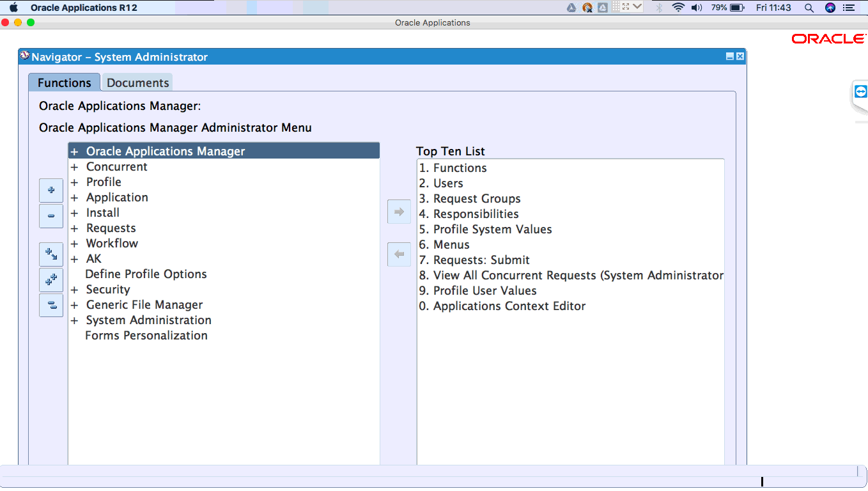Click the fullscreen arrows icon in menu bar
Viewport: 868px width, 491px height.
click(626, 7)
